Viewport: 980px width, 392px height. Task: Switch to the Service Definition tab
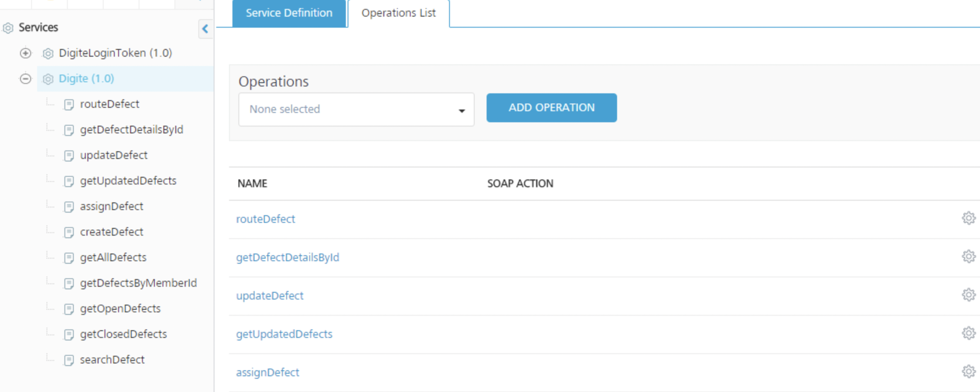[x=289, y=13]
